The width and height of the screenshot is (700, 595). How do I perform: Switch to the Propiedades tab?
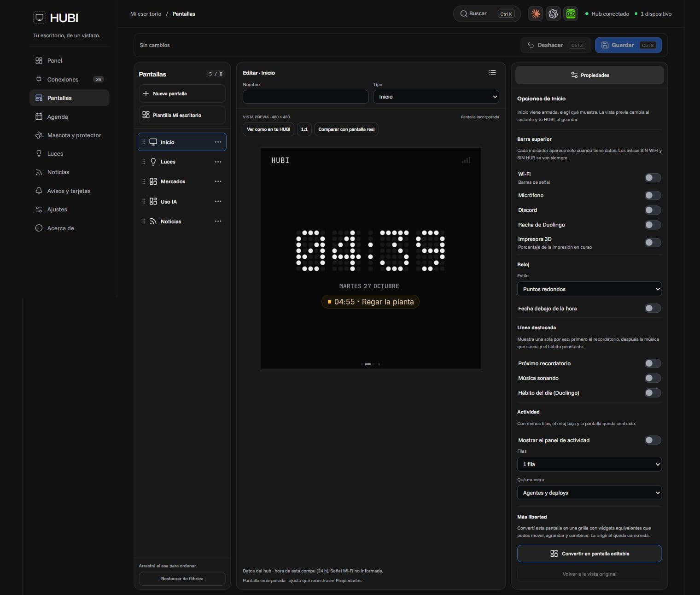point(589,75)
